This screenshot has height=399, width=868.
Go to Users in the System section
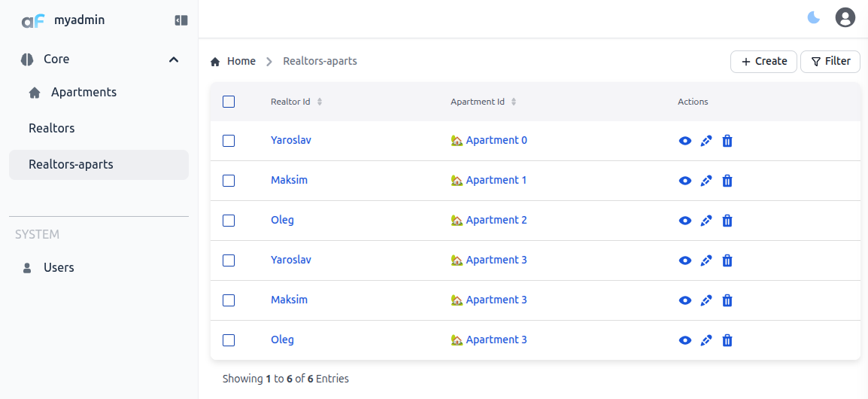tap(59, 268)
